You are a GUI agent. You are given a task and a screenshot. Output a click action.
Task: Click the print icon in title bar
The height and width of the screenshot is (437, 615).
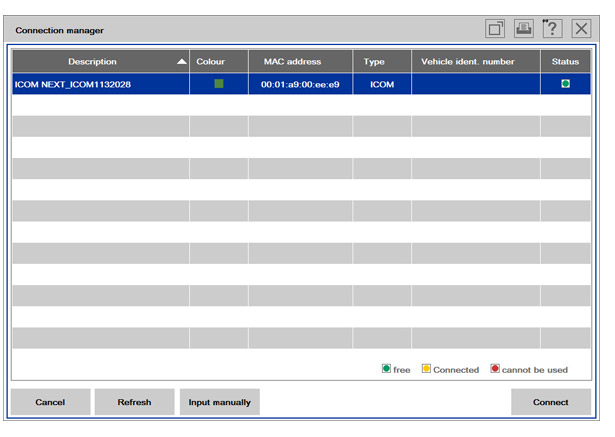524,29
